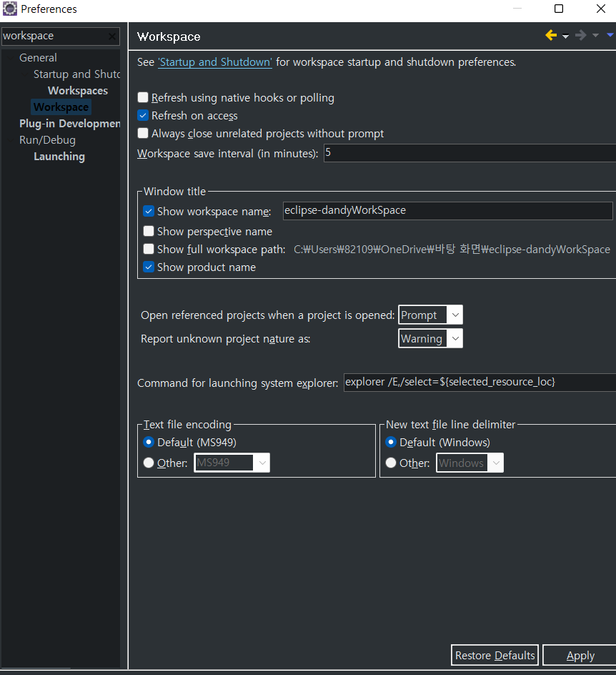The height and width of the screenshot is (675, 616).
Task: Click the workspace name text field
Action: click(448, 210)
